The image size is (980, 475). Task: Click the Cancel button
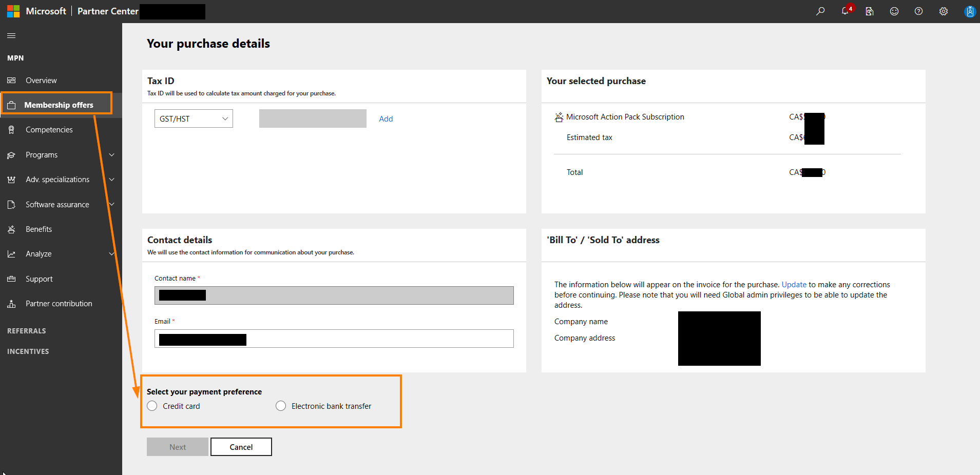pos(241,447)
